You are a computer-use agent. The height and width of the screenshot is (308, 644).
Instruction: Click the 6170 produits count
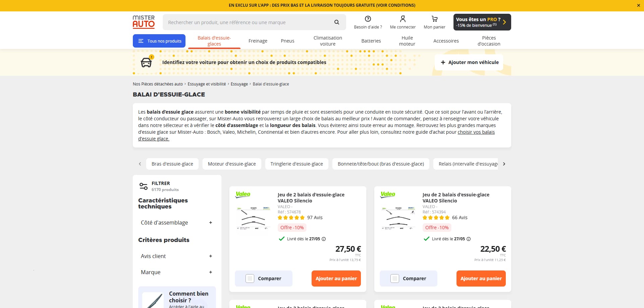pyautogui.click(x=165, y=190)
